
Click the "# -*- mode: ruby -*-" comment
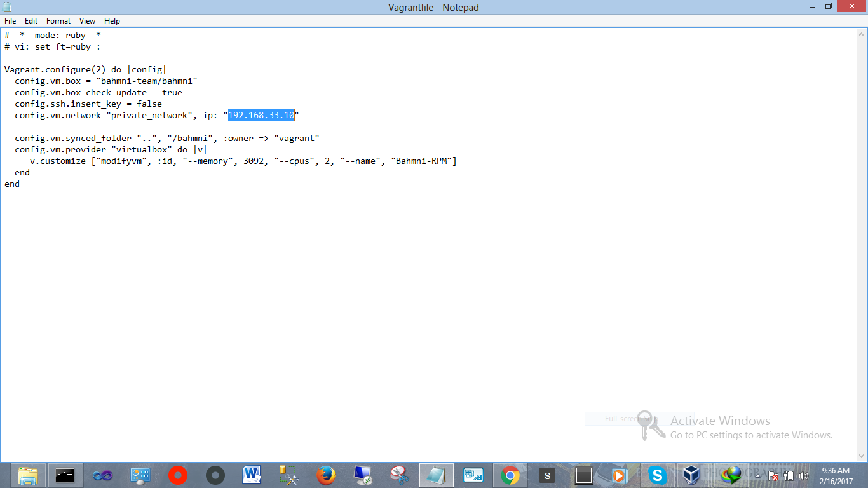coord(55,35)
